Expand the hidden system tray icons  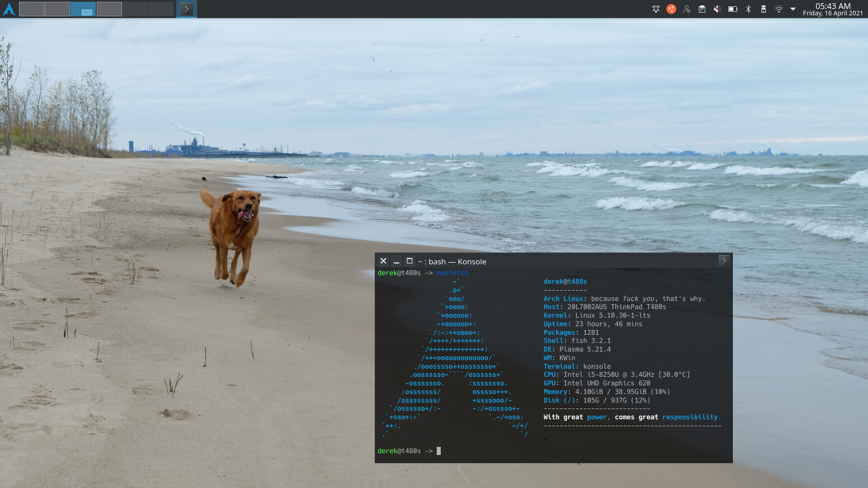coord(793,9)
